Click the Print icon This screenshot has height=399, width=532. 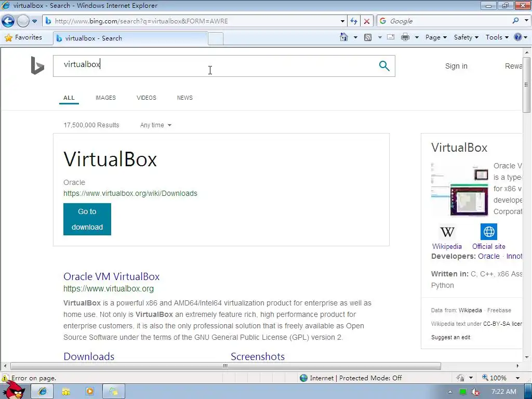click(405, 37)
